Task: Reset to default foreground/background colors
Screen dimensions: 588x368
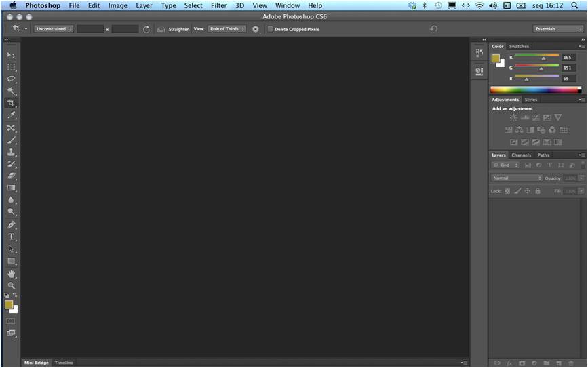Action: (7, 295)
